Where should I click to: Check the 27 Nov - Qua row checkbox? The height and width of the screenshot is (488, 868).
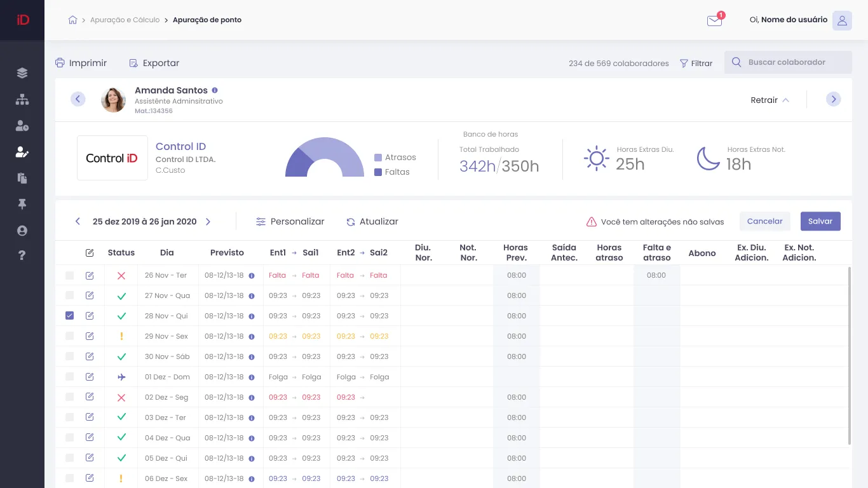(70, 295)
